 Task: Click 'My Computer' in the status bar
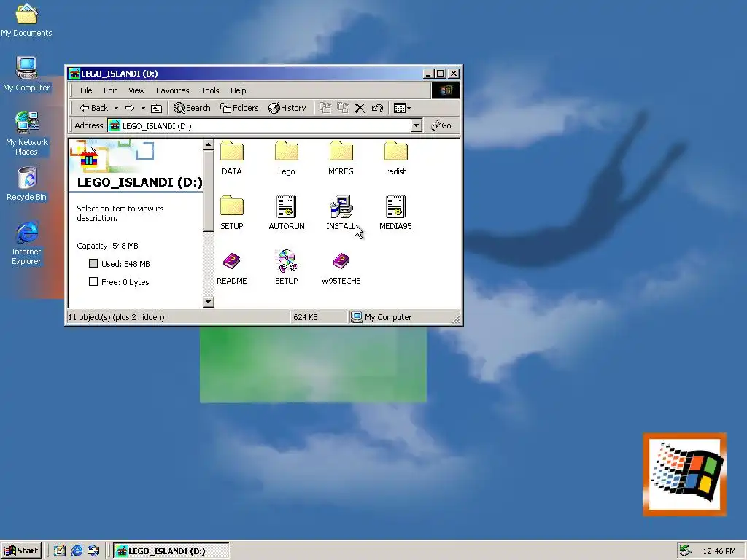click(387, 317)
